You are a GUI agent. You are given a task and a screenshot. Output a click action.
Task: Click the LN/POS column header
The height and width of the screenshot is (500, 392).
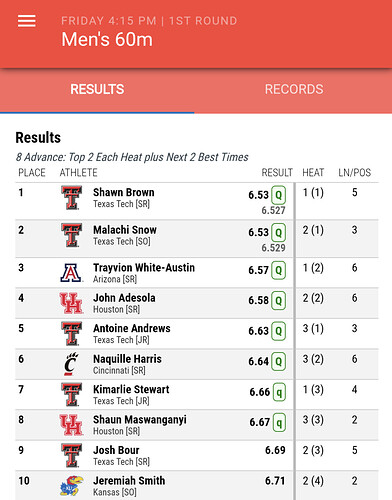click(x=355, y=173)
